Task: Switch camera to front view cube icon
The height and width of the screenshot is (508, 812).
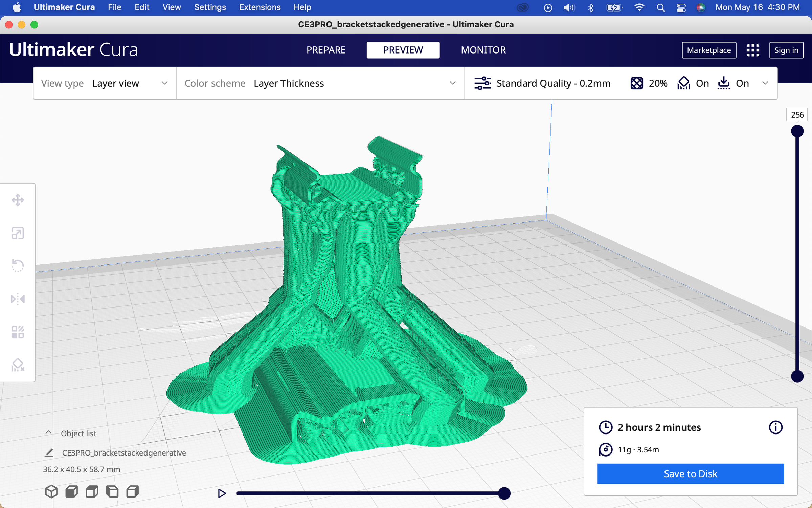Action: tap(71, 491)
